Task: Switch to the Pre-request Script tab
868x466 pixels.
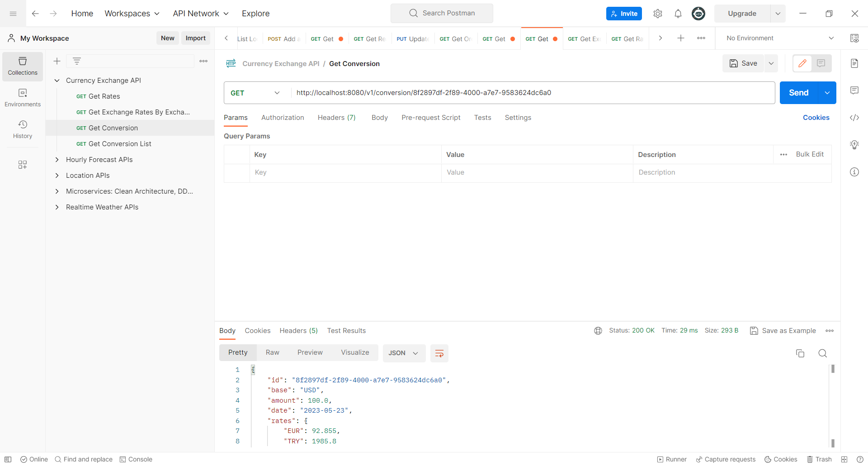Action: point(431,118)
